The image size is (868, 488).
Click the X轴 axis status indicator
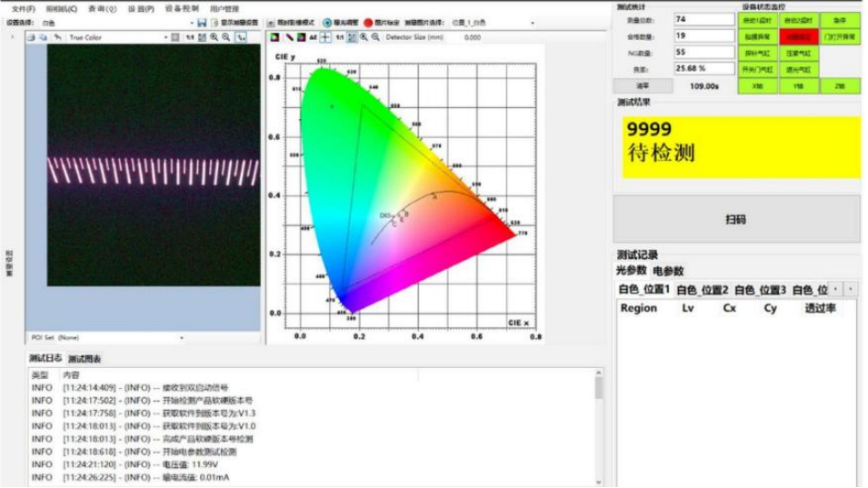point(758,86)
